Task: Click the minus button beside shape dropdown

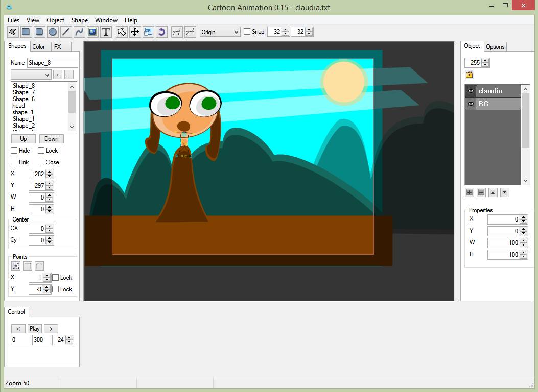Action: (69, 75)
